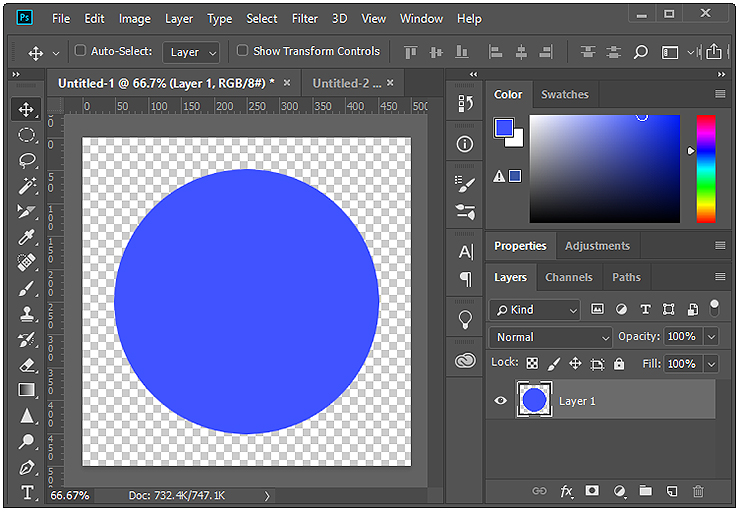This screenshot has width=740, height=512.
Task: Open the Auto-Select Layer dropdown
Action: (x=191, y=52)
